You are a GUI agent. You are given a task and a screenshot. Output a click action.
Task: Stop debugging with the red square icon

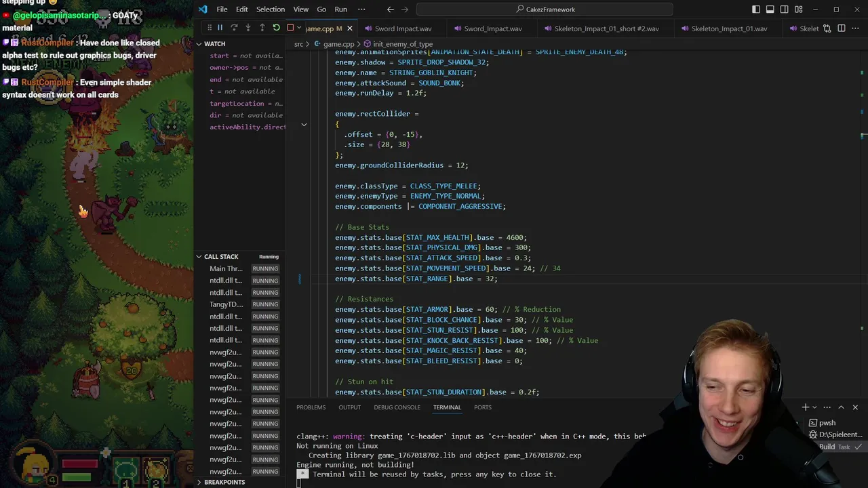(290, 28)
